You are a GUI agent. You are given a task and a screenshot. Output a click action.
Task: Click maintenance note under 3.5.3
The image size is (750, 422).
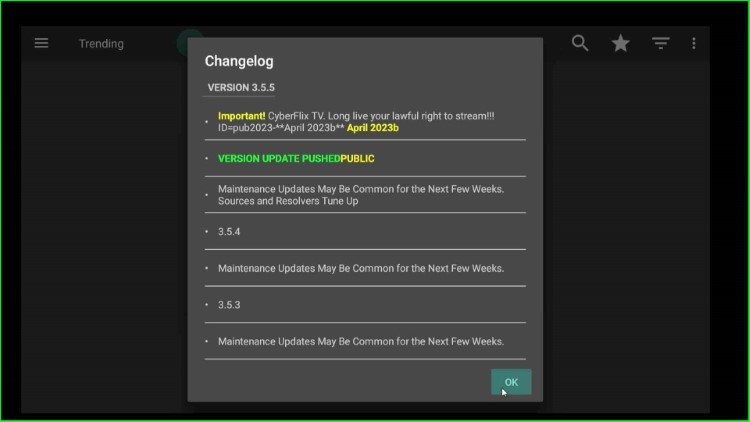pos(361,342)
